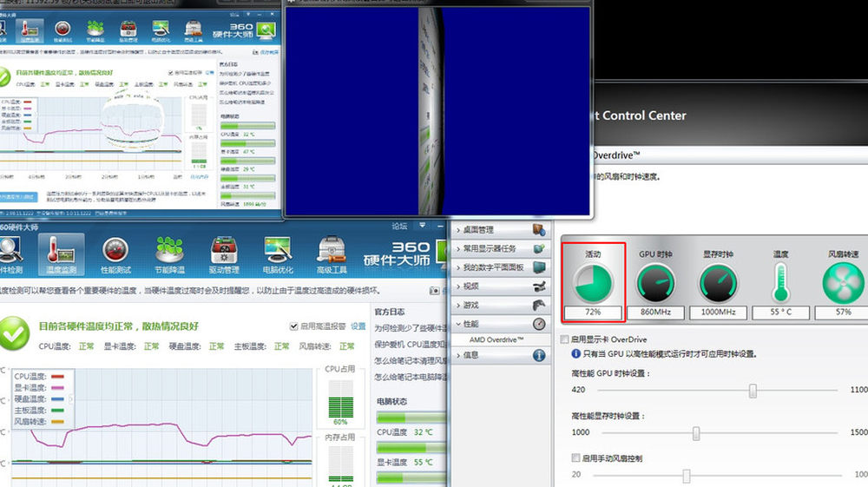Click the 显存时钟 dial gauge

718,283
